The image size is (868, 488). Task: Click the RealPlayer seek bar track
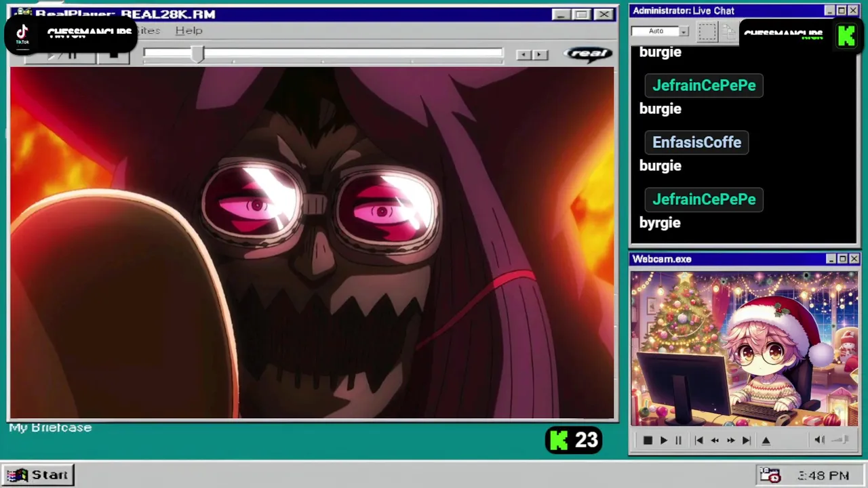[x=323, y=54]
